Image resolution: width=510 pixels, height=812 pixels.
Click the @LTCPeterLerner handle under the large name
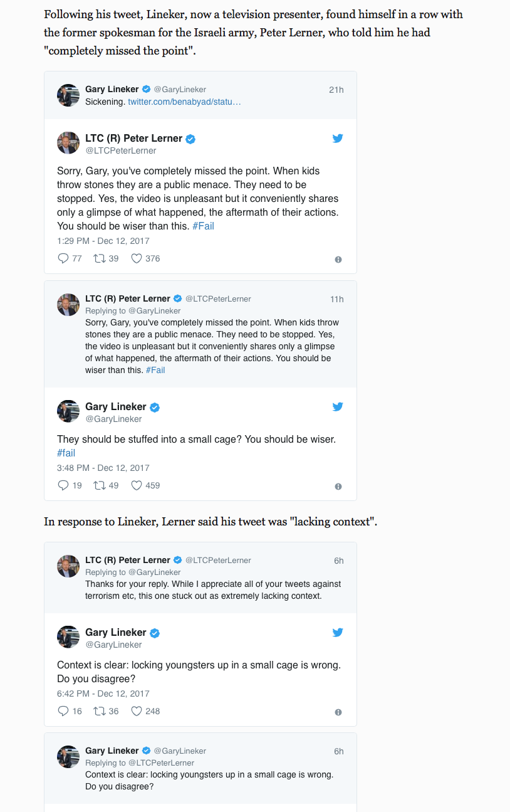[x=121, y=151]
